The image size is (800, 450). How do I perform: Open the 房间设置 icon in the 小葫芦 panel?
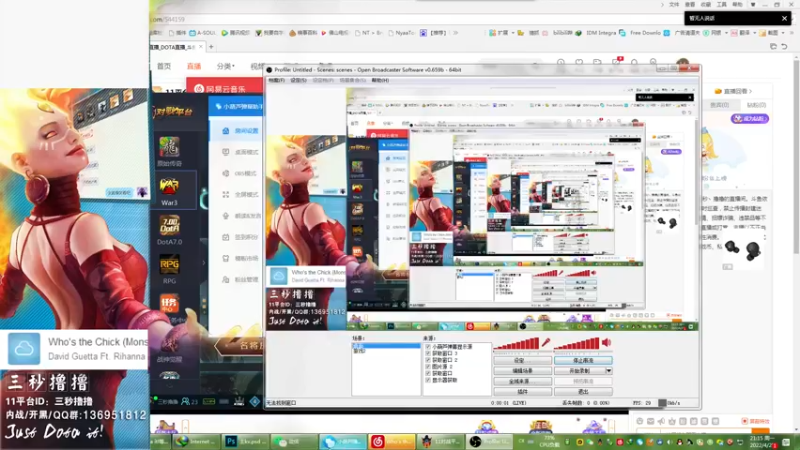click(226, 131)
